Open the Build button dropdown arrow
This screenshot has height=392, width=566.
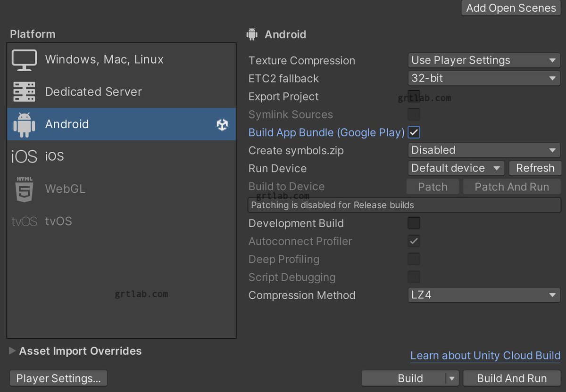pos(452,378)
